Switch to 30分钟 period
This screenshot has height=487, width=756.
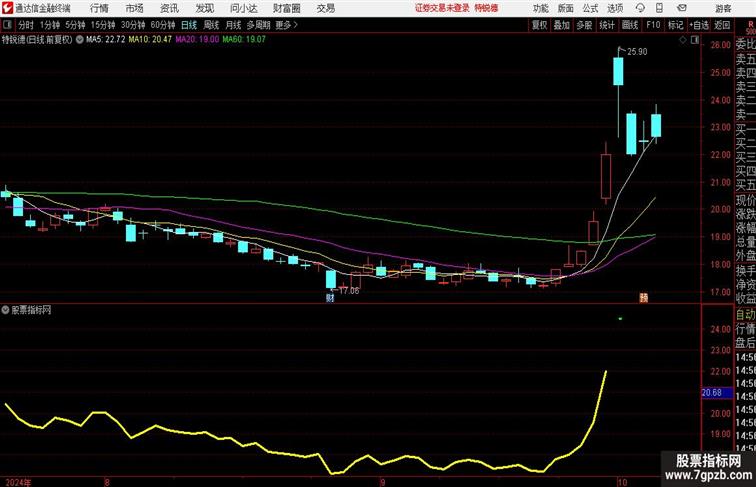coord(133,25)
